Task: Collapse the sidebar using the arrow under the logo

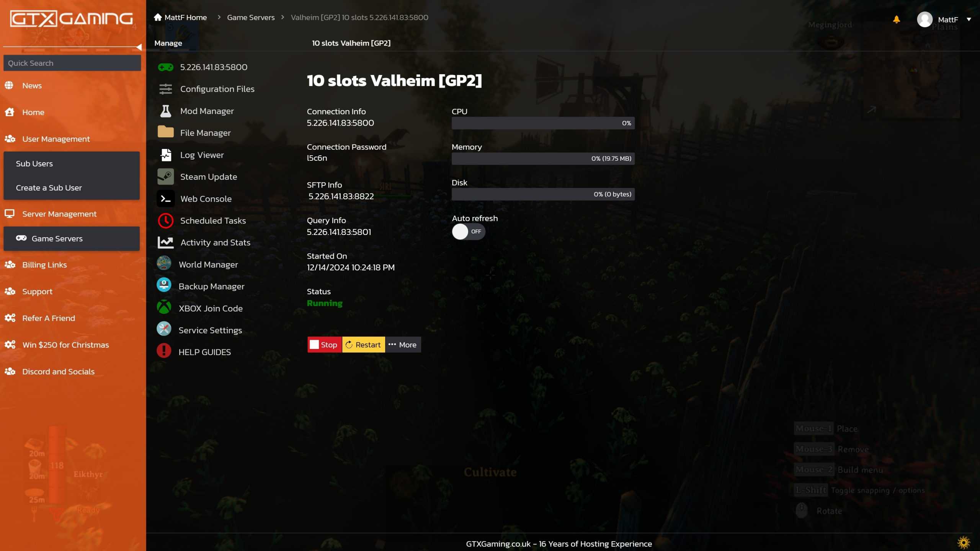Action: coord(139,47)
